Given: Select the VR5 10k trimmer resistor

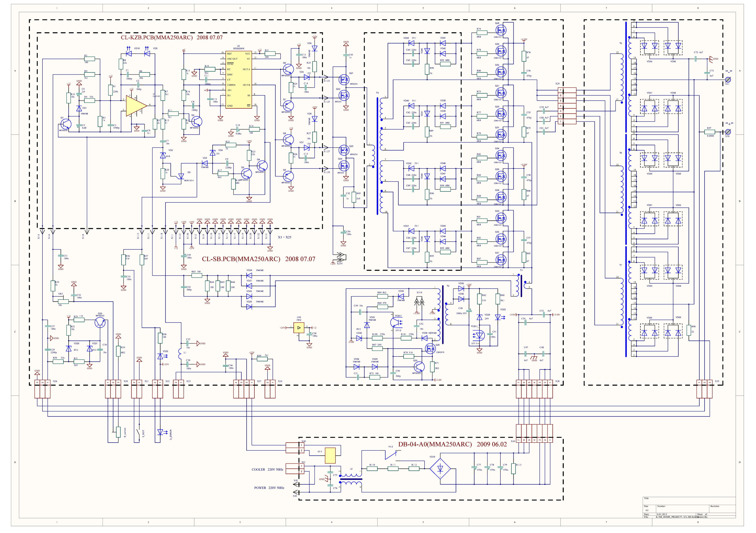Looking at the screenshot, I should coord(63,301).
